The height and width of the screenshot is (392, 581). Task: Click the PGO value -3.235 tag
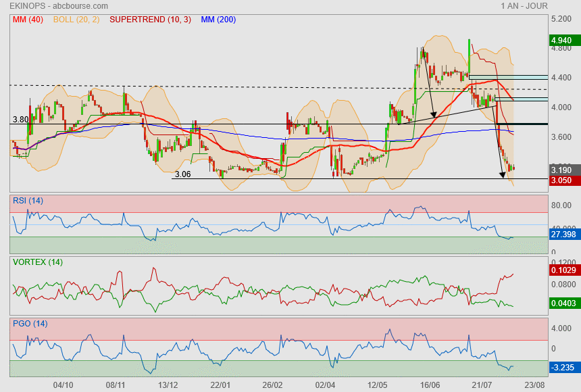click(565, 368)
